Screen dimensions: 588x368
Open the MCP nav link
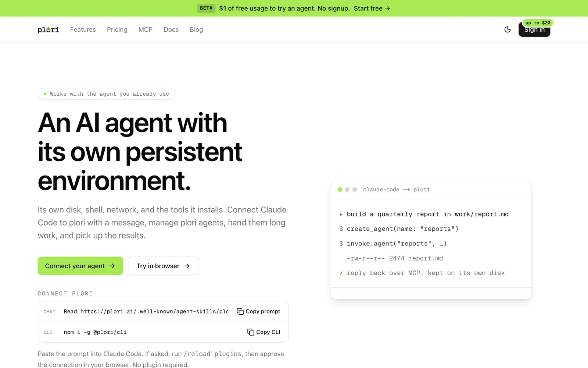tap(146, 29)
